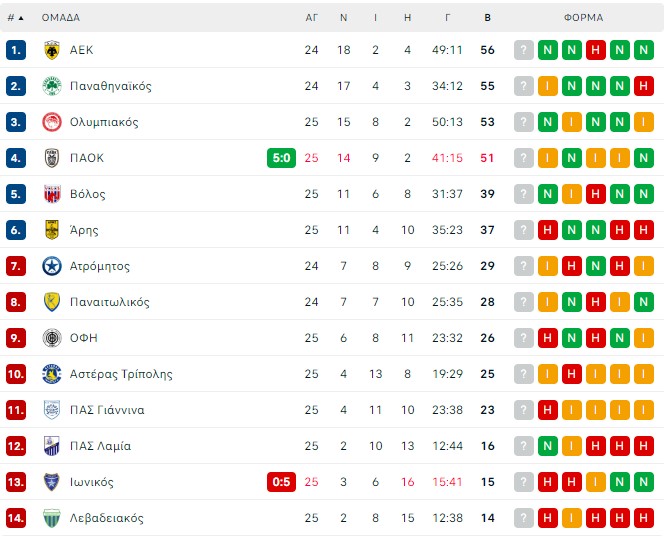Image resolution: width=670 pixels, height=538 pixels.
Task: Click the Λεβαδειακός green shield logo
Action: pyautogui.click(x=52, y=518)
